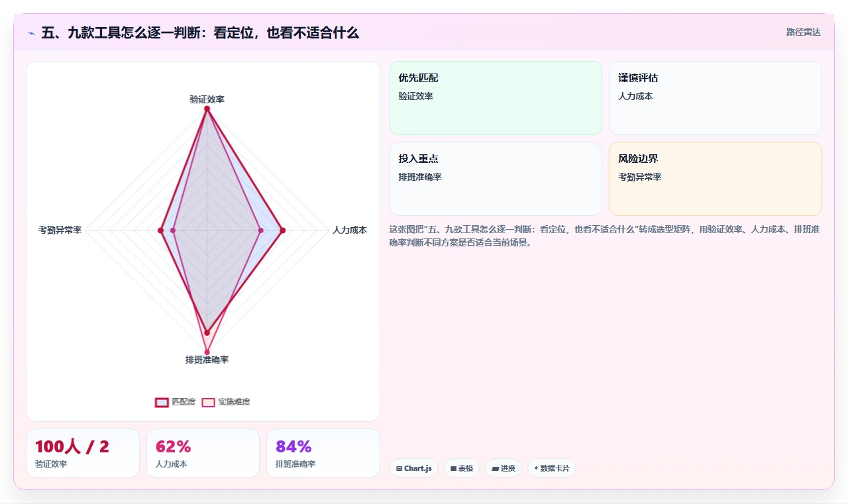Click the 实施难度 legend color box

(x=208, y=402)
